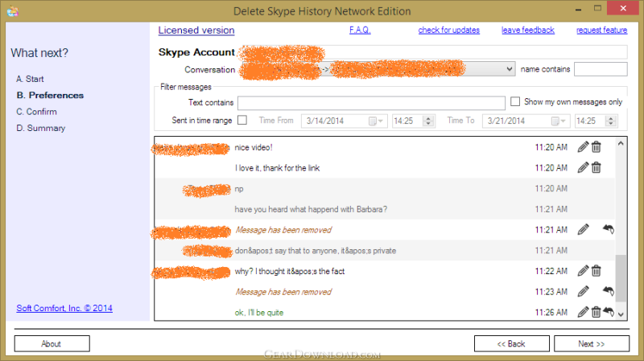Click the message list scrollbar thumb

click(x=621, y=278)
